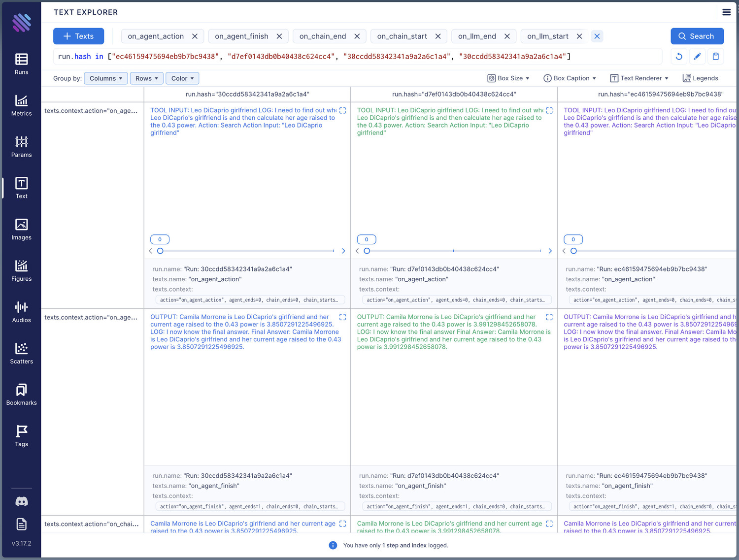Screen dimensions: 739x560
Task: Click the Search button
Action: coord(697,36)
